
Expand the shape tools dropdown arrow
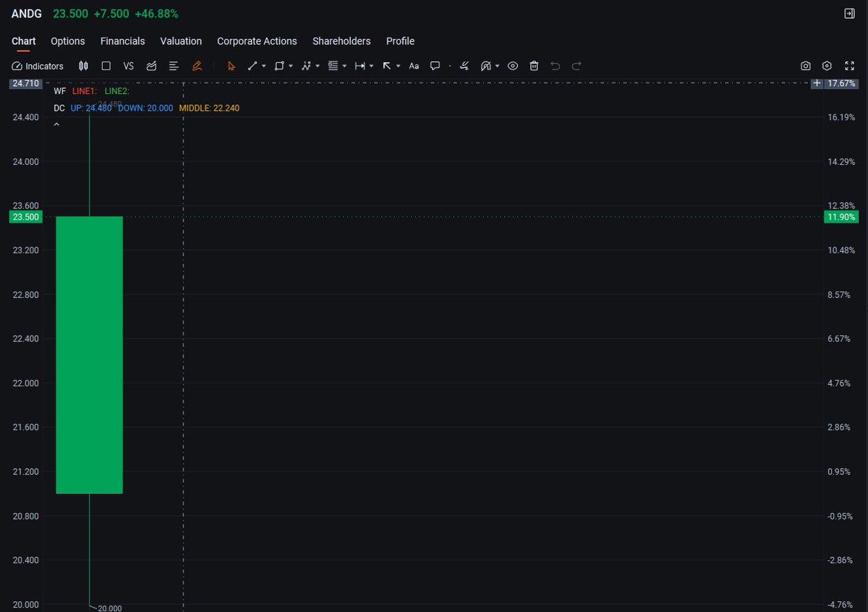click(x=291, y=66)
